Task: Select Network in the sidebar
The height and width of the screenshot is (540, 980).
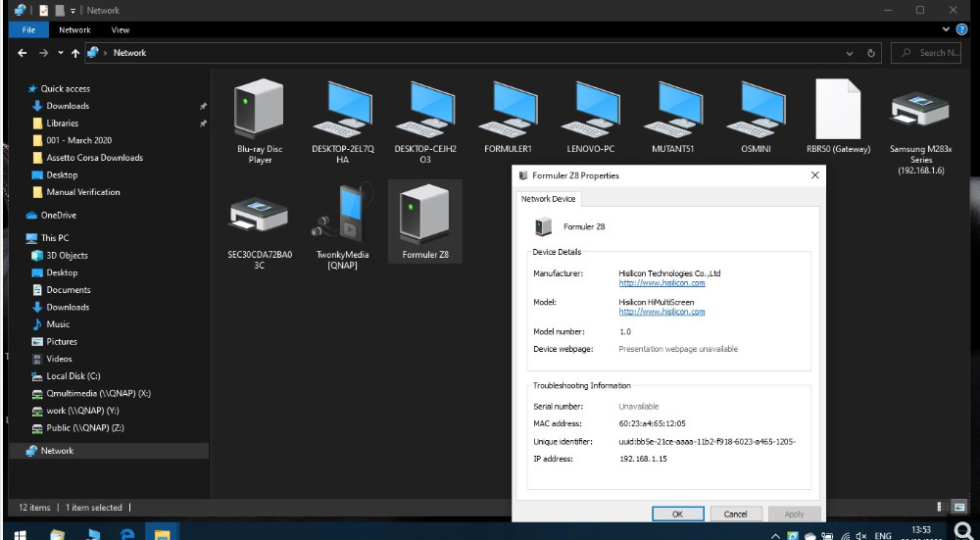Action: click(110, 451)
